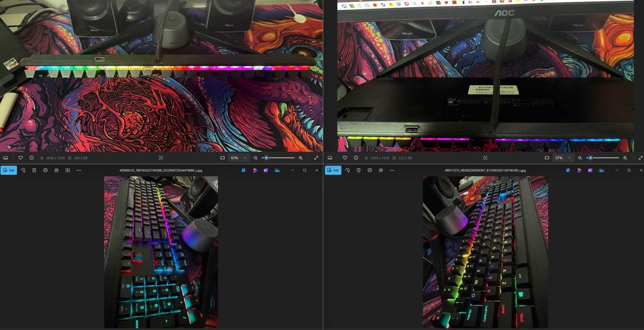This screenshot has width=644, height=330.
Task: Click Edit in the 486511272 photo window
Action: [x=333, y=170]
